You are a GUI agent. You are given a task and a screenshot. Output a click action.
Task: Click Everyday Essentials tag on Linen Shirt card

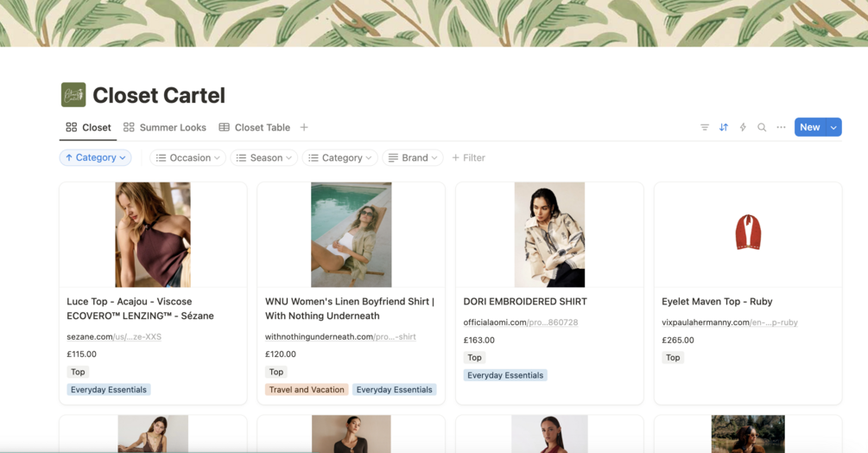(394, 390)
